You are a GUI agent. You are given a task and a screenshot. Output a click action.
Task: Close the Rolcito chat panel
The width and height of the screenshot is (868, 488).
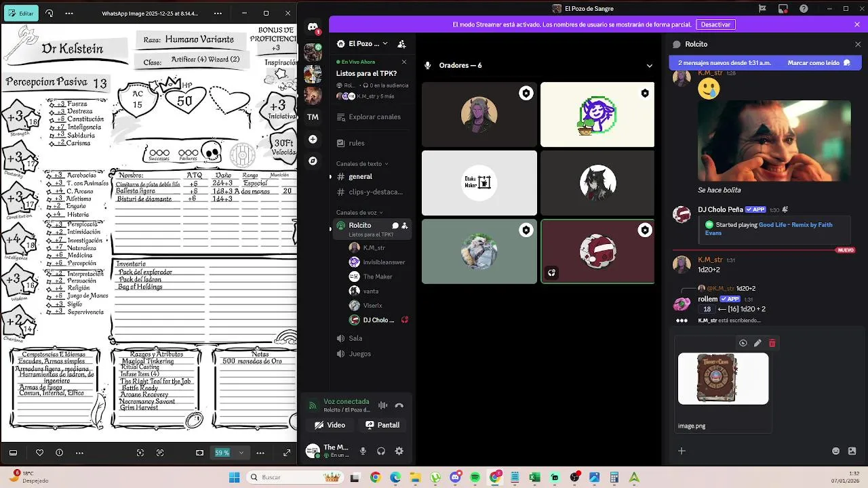(x=858, y=44)
